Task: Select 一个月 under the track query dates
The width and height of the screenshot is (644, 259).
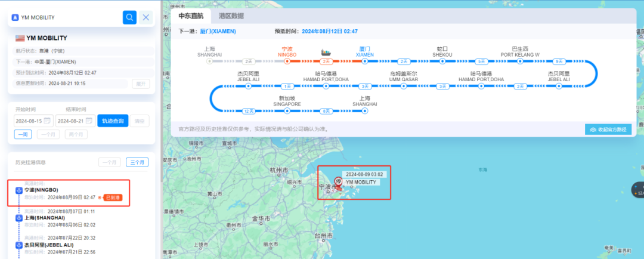Action: tap(48, 134)
